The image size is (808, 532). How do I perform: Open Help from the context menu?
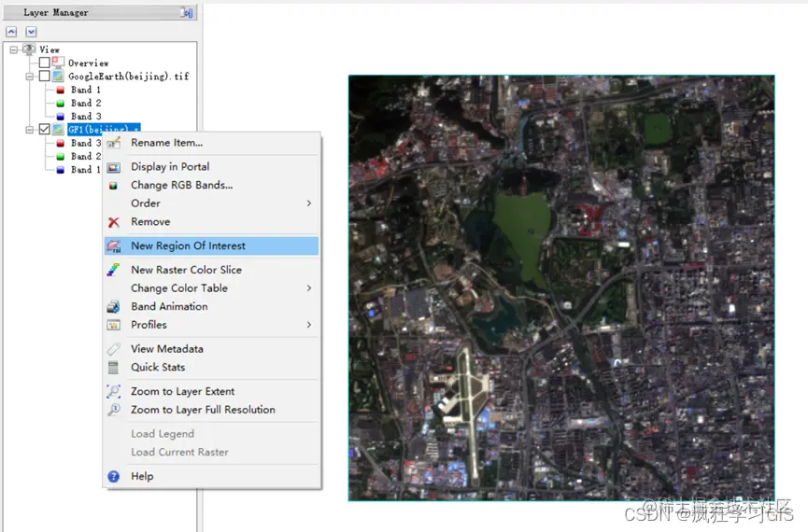[211, 476]
